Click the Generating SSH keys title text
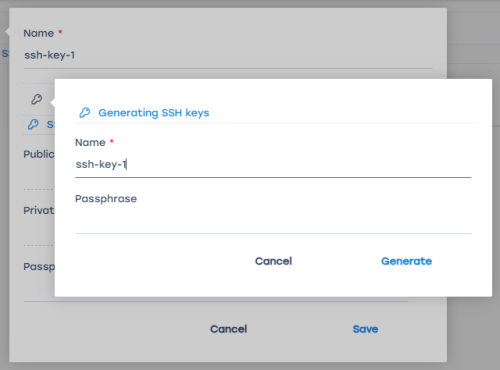The width and height of the screenshot is (500, 370). coord(154,113)
